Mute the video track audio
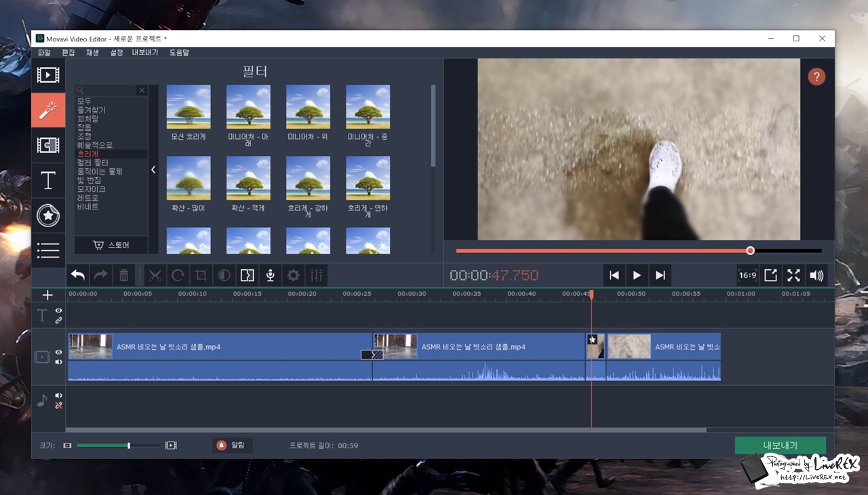The width and height of the screenshot is (868, 495). (x=58, y=362)
